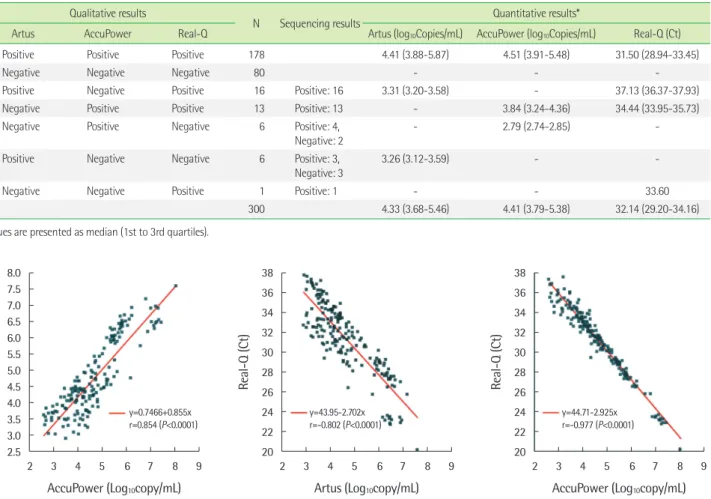Screen dimensions: 711x499
Task: Click the 'Artus (Log10copy/mL)' axis label
Action: [x=366, y=488]
